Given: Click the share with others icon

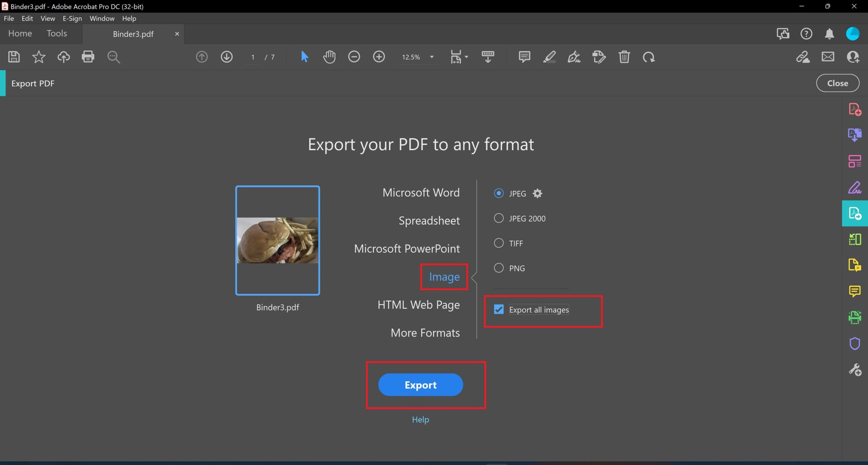Looking at the screenshot, I should click(x=853, y=57).
